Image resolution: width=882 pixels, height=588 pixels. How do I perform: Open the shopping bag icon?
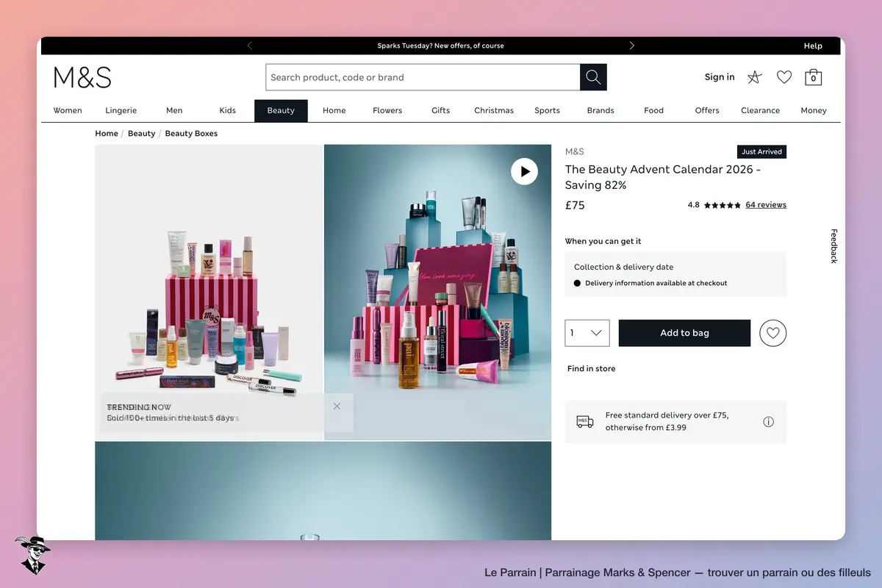click(x=813, y=77)
